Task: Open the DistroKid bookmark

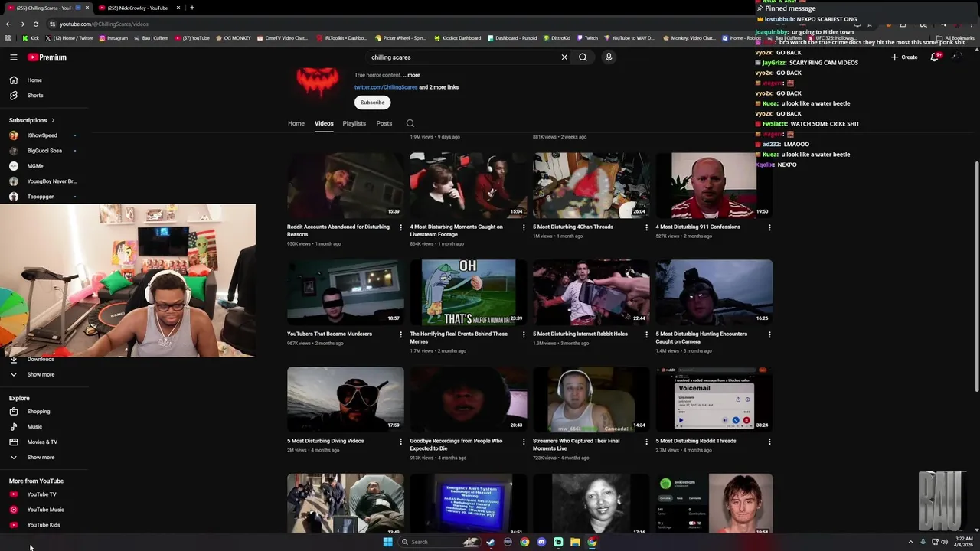Action: (557, 38)
